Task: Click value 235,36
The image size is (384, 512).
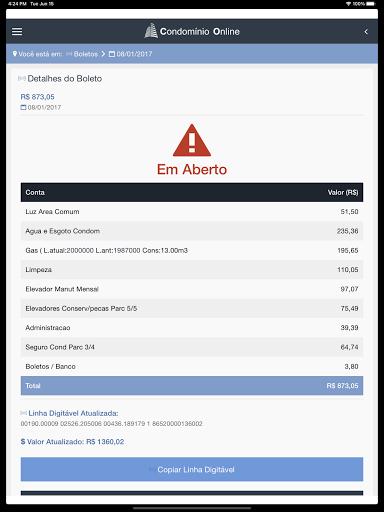Action: point(347,231)
